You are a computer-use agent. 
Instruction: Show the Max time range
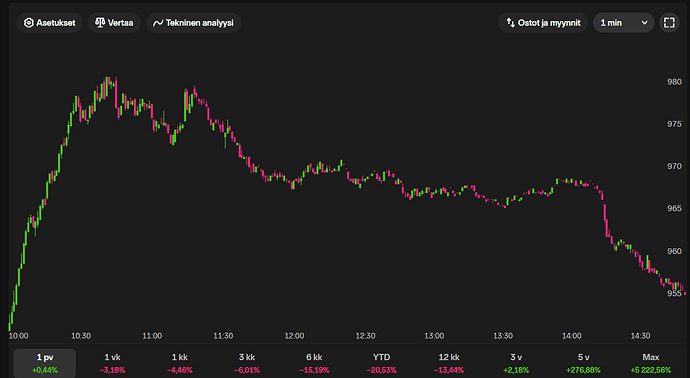651,363
